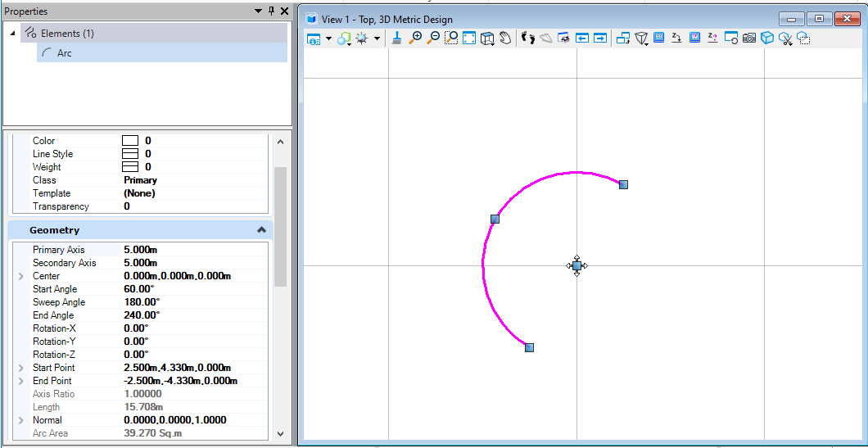This screenshot has width=868, height=448.
Task: Click the View Next arrow icon
Action: [x=600, y=38]
